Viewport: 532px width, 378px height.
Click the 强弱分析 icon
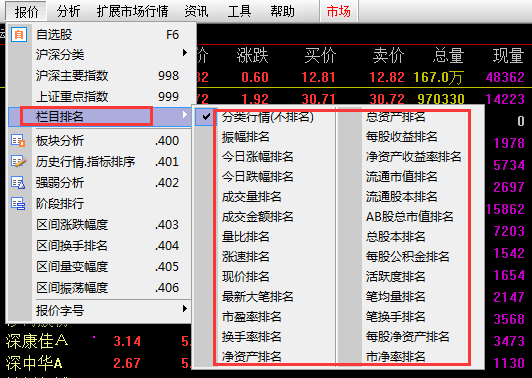click(x=18, y=183)
